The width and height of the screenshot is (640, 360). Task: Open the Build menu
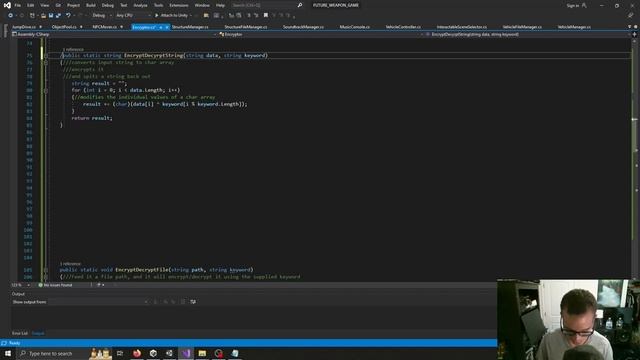click(x=91, y=5)
